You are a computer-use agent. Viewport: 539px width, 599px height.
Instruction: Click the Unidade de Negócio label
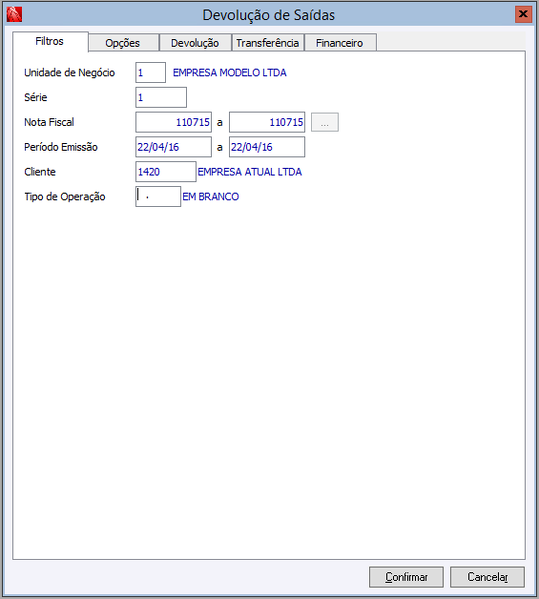(x=70, y=73)
